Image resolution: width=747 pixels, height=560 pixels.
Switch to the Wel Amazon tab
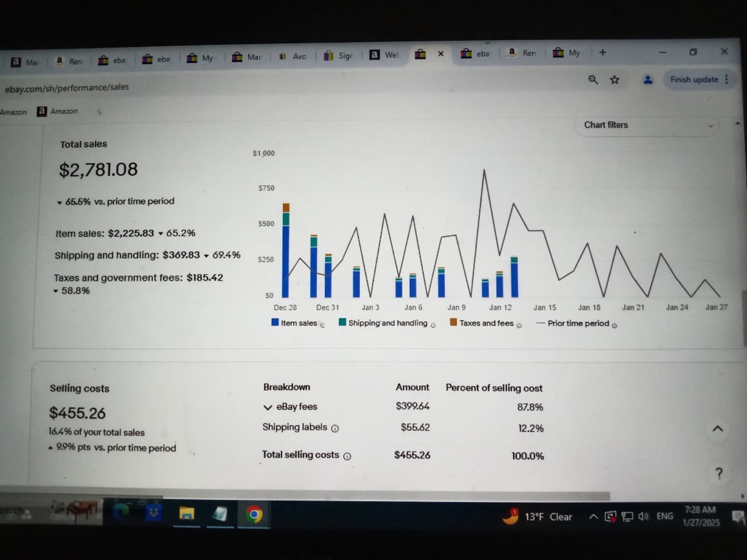pos(384,55)
